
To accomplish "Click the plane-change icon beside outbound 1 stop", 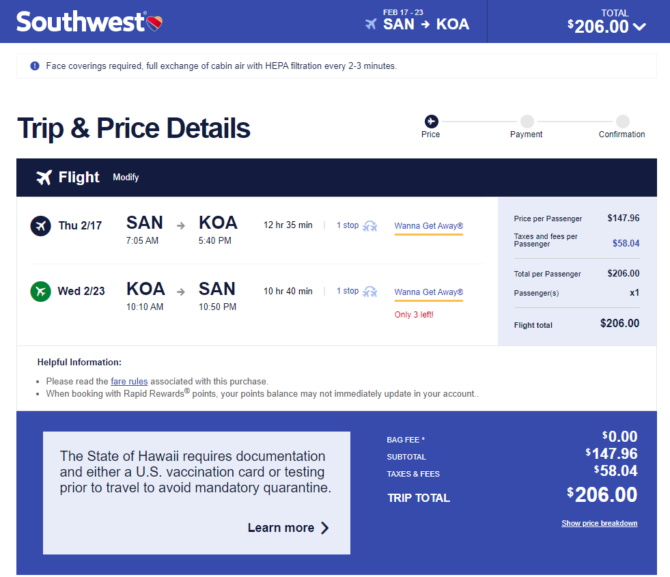I will (x=370, y=226).
